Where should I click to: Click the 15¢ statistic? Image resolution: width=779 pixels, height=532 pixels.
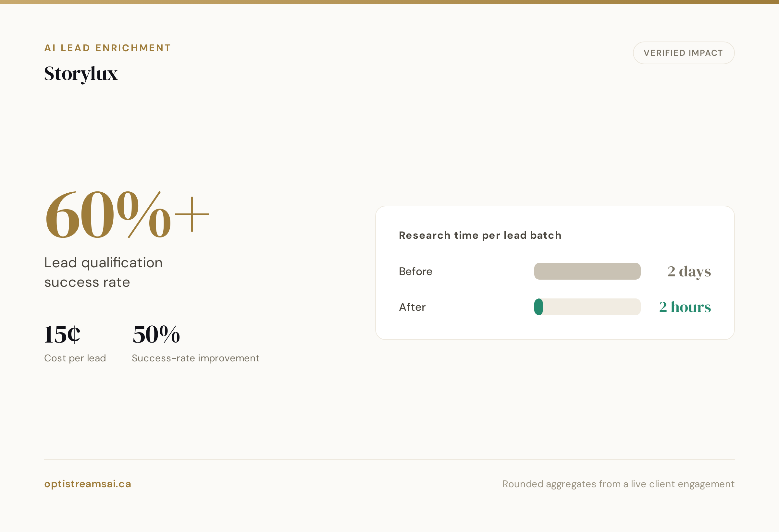pyautogui.click(x=62, y=334)
